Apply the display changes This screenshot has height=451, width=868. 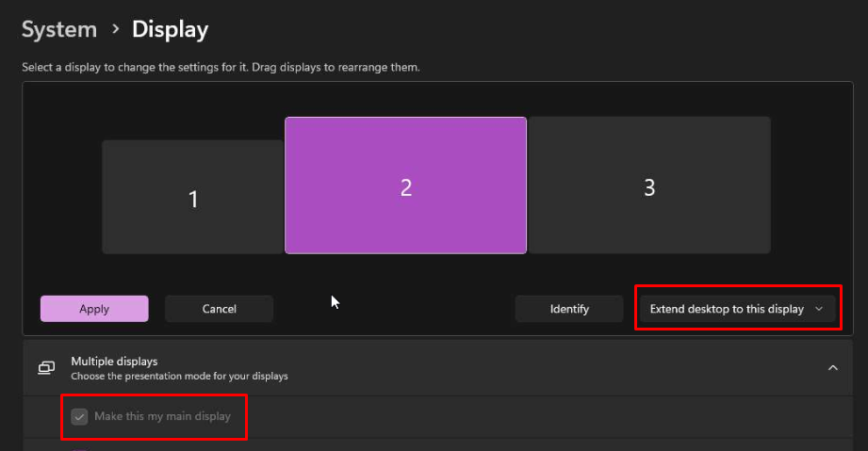[94, 309]
